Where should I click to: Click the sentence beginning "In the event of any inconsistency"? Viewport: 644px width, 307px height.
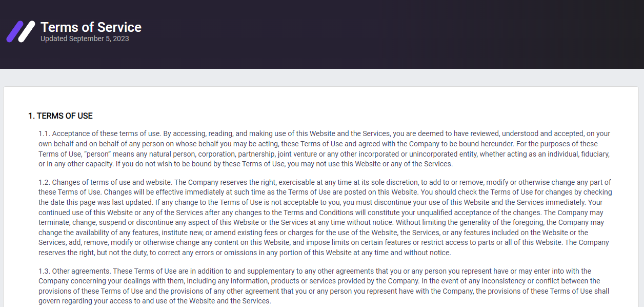pos(324,291)
